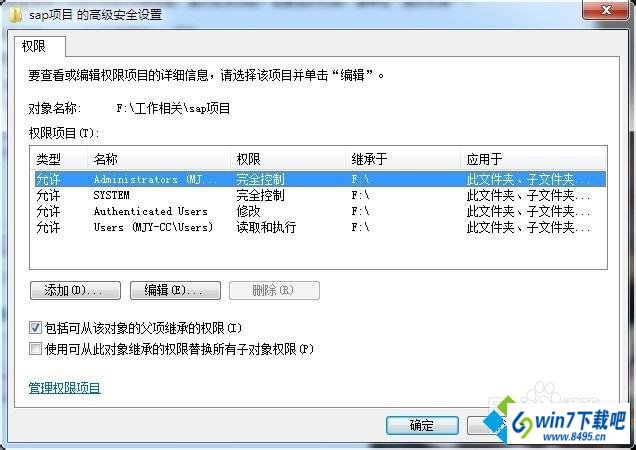Select the Users (MJY-CC\Users) row
This screenshot has height=450, width=636.
318,227
